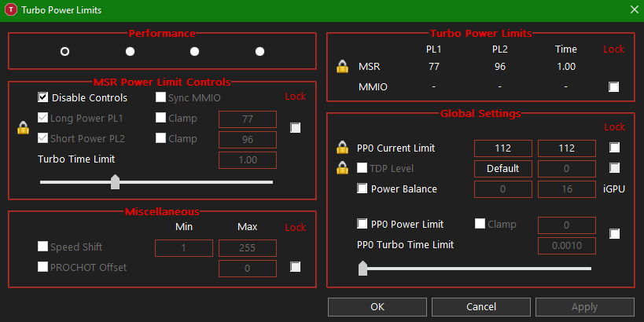Click the Speed Shift Min field

tap(183, 247)
